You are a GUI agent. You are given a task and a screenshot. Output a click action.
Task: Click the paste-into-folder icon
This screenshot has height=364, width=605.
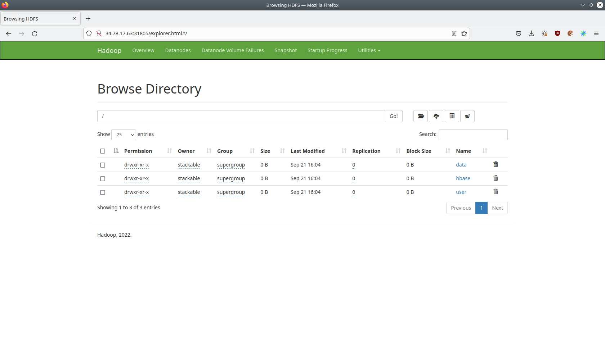point(467,116)
